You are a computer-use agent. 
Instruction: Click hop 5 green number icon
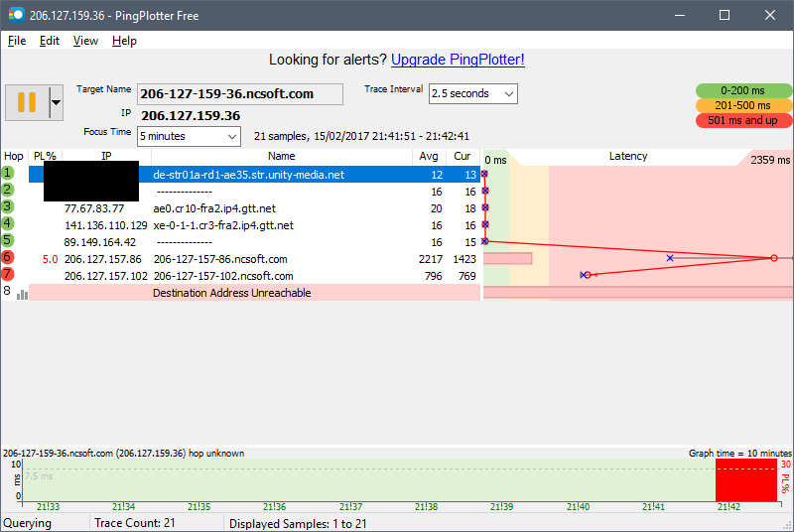click(x=8, y=240)
